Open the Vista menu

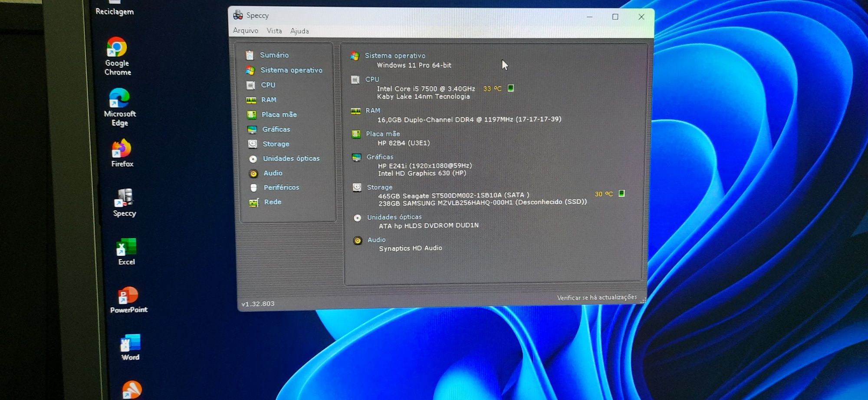pos(274,31)
